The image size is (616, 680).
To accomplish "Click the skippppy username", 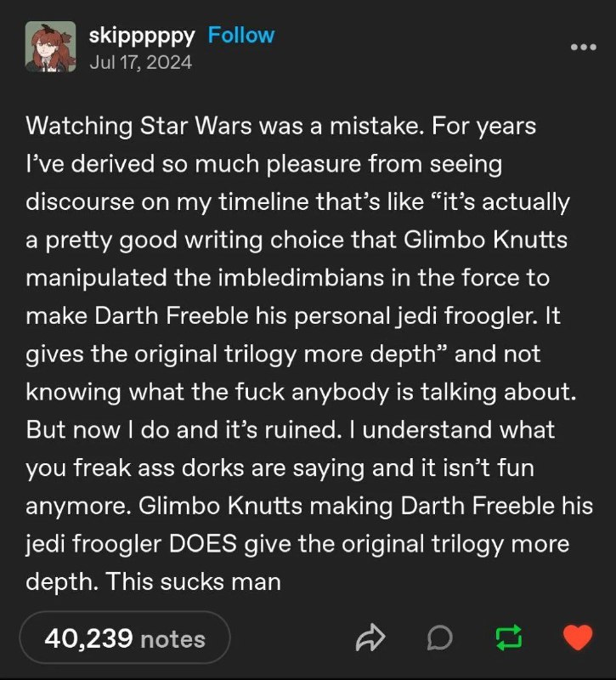I will (142, 36).
